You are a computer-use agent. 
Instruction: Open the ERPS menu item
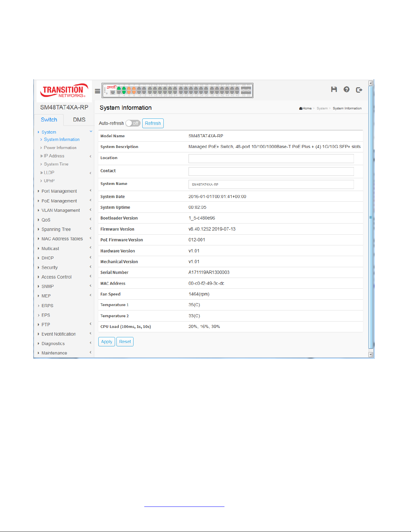[47, 306]
